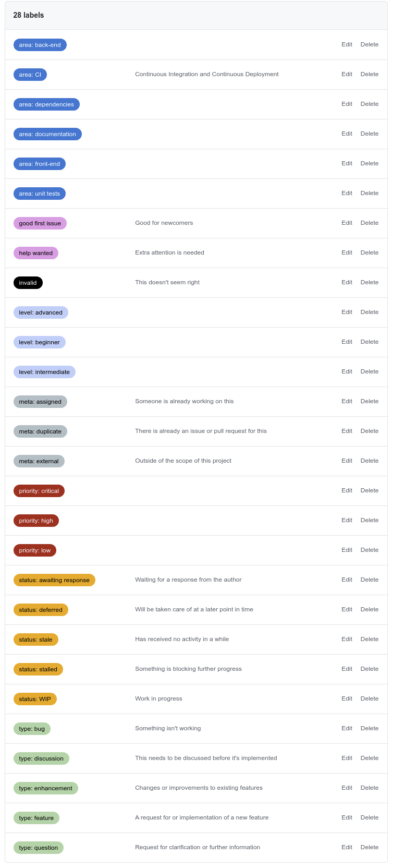Click the "good first issue" label

pos(40,223)
